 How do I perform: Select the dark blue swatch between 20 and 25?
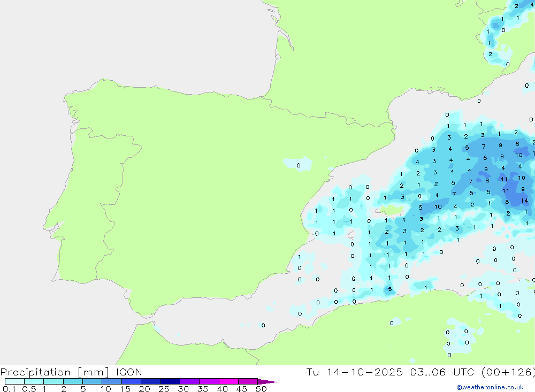(151, 381)
